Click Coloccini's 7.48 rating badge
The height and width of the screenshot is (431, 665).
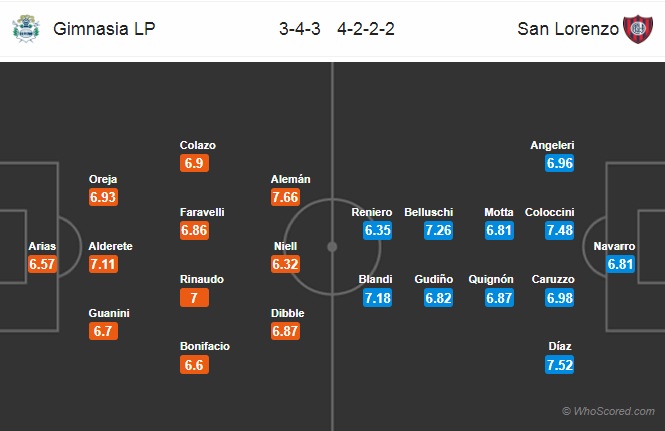[x=559, y=230]
